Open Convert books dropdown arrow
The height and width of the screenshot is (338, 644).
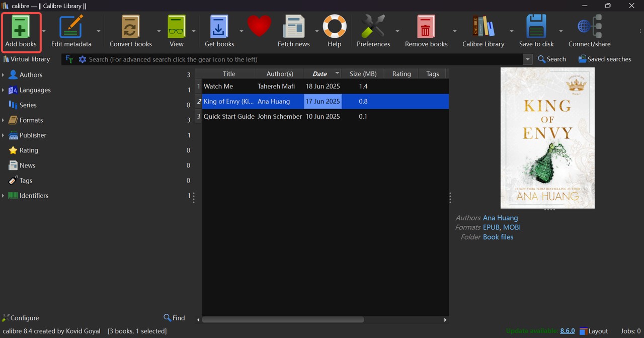[159, 31]
